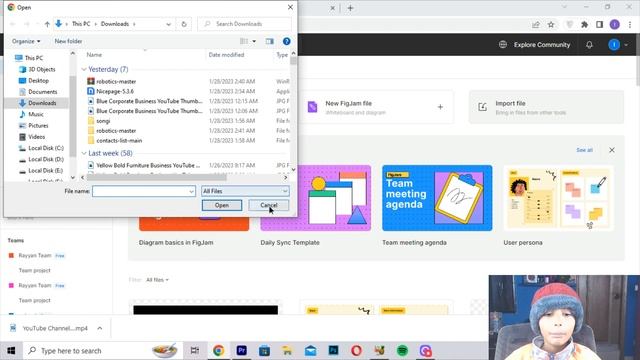Open Task View from the taskbar
Screen dimensions: 640x360
[x=195, y=351]
